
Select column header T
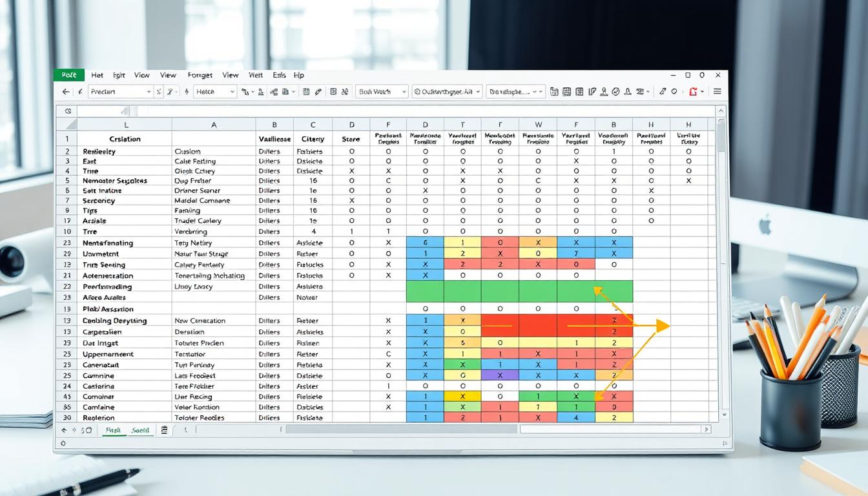pos(462,125)
